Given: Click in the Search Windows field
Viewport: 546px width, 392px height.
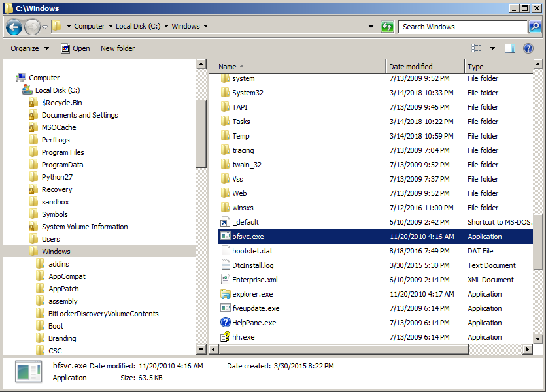Looking at the screenshot, I should tap(461, 27).
